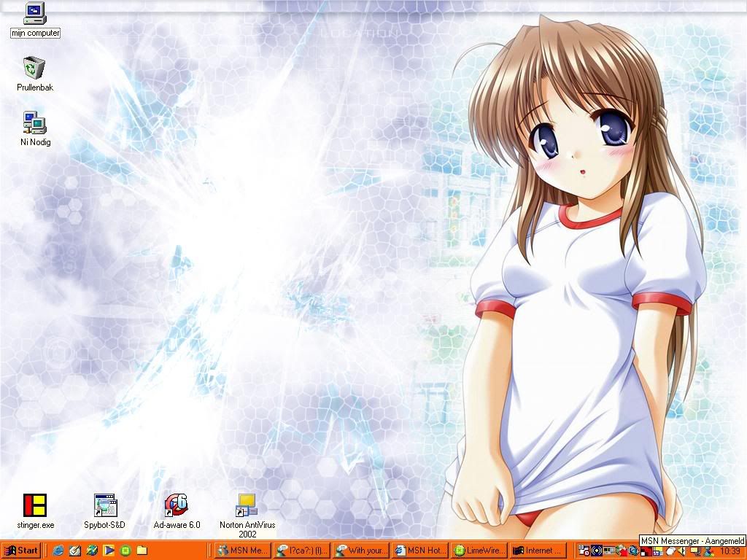Launch Internet Explorer from Quick Launch
Screen dimensions: 747x560
tap(58, 551)
